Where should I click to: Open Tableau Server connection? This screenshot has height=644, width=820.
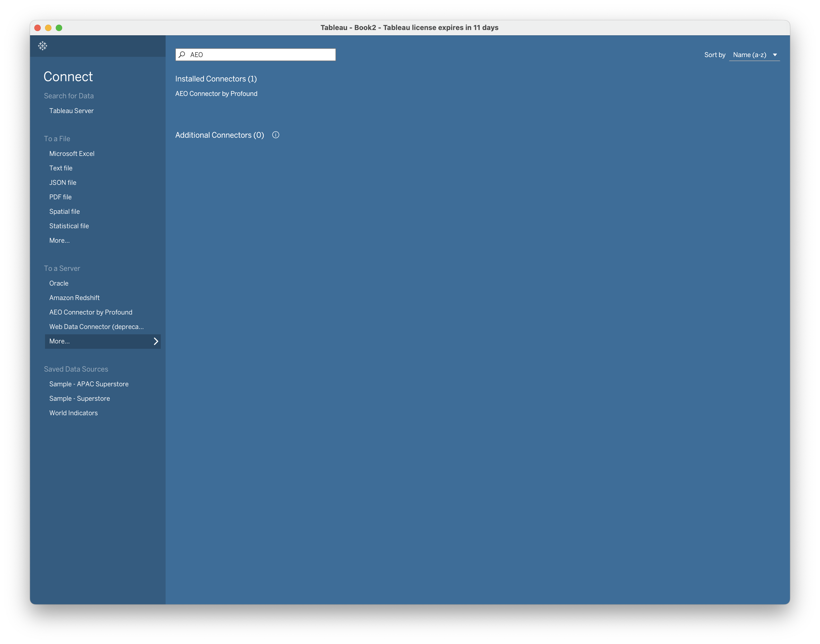tap(71, 111)
